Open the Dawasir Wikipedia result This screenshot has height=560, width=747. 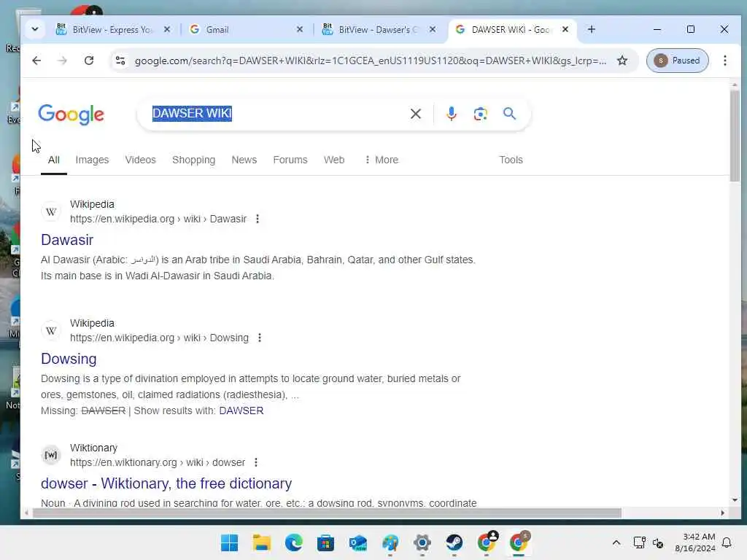pyautogui.click(x=67, y=240)
